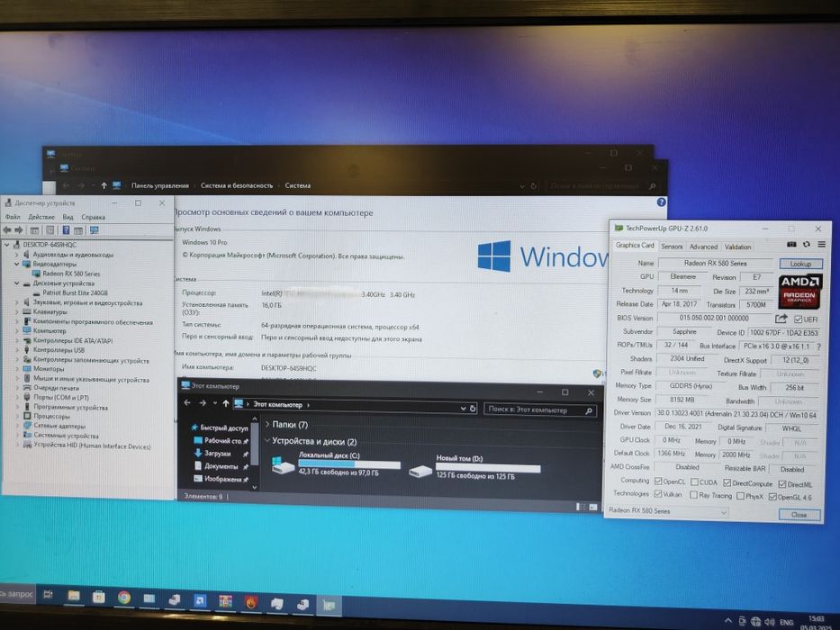Click the blue Help icon in Device Manager toolbar
840x630 pixels.
coord(66,230)
